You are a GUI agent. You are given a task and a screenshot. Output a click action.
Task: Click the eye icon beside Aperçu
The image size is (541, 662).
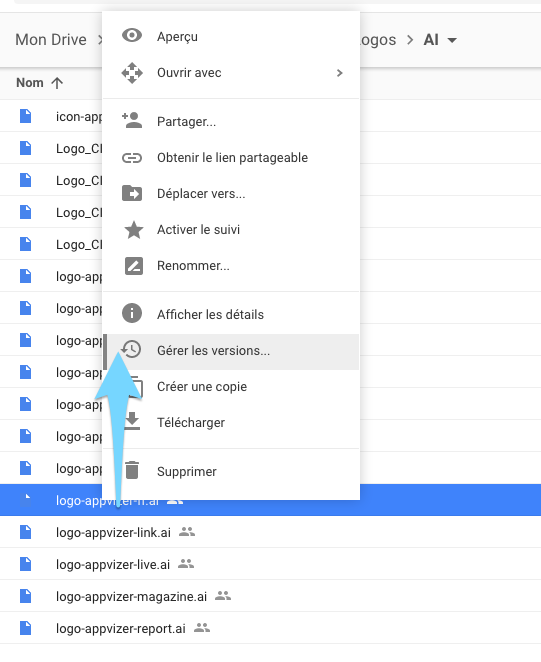pyautogui.click(x=132, y=35)
